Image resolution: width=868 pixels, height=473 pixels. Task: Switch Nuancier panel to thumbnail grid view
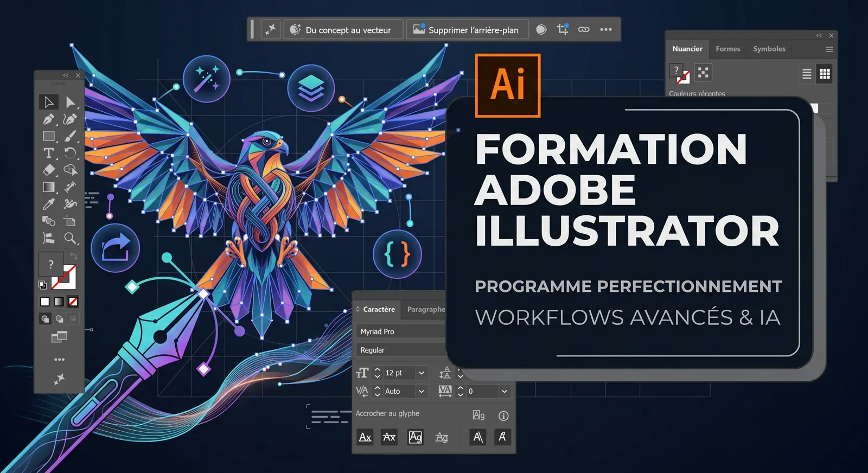pyautogui.click(x=825, y=74)
